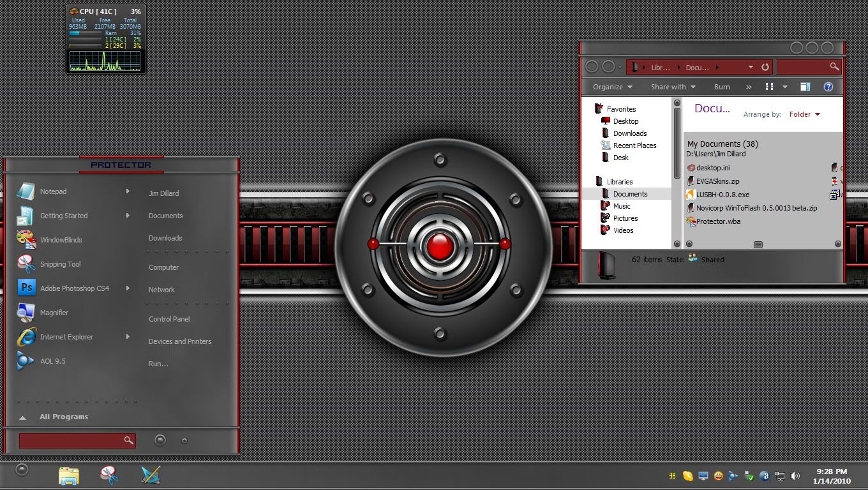Select file EVGASkins.zip

[713, 181]
